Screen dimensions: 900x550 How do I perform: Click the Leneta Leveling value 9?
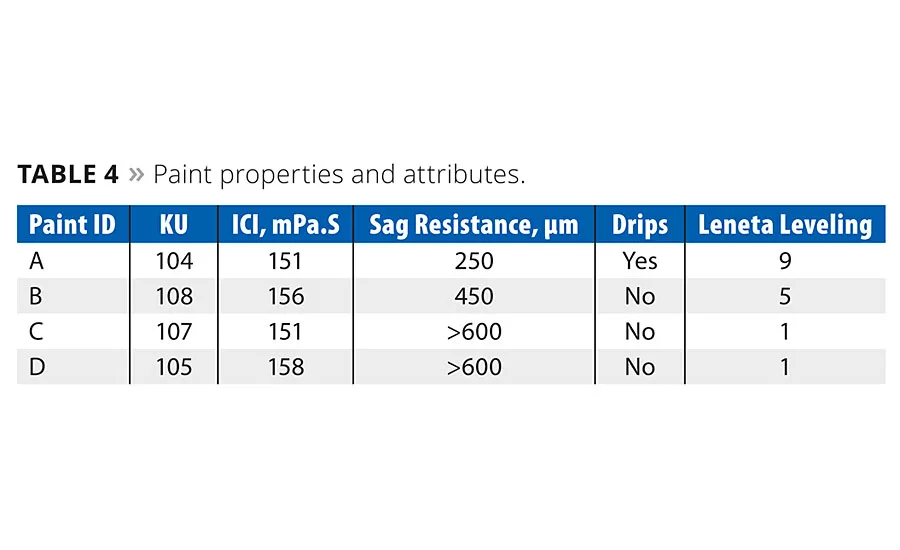[x=785, y=261]
